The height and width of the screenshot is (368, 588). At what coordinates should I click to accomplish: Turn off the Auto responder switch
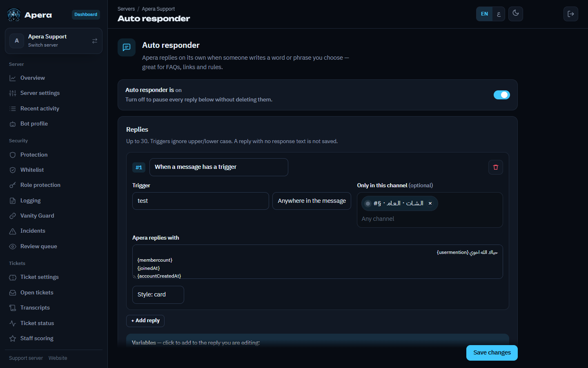point(502,95)
